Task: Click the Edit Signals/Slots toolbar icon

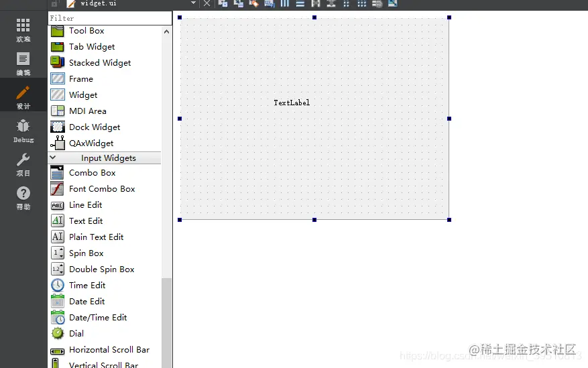Action: [239, 3]
